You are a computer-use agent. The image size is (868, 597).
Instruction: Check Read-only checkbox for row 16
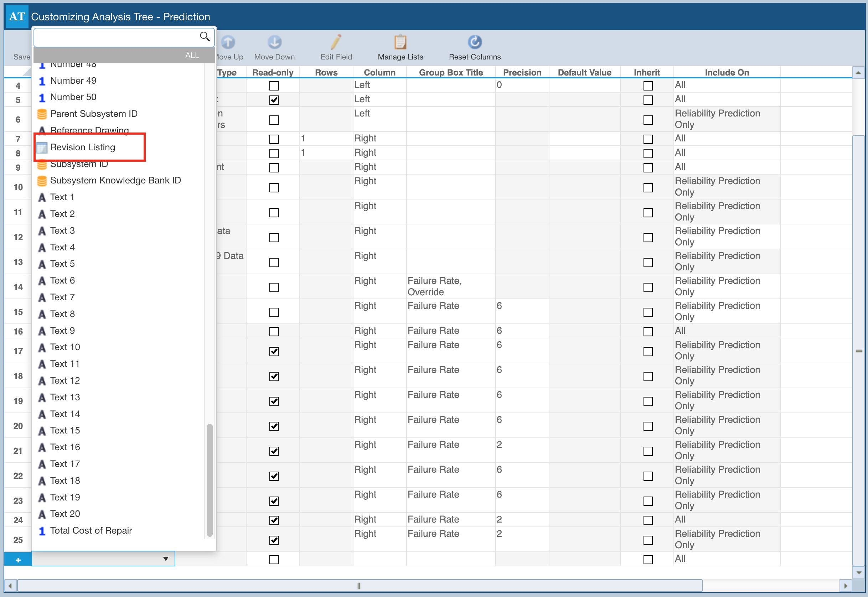pyautogui.click(x=274, y=331)
